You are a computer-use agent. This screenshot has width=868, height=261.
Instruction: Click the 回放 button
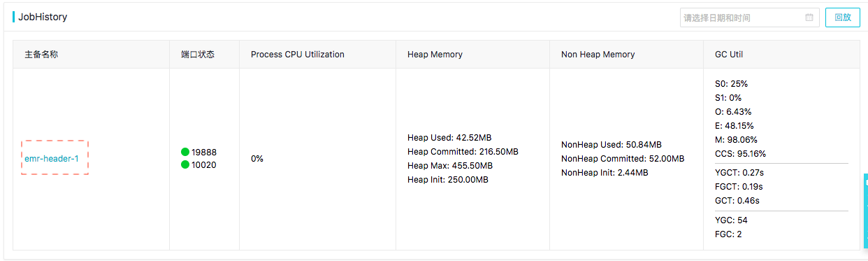pyautogui.click(x=843, y=17)
